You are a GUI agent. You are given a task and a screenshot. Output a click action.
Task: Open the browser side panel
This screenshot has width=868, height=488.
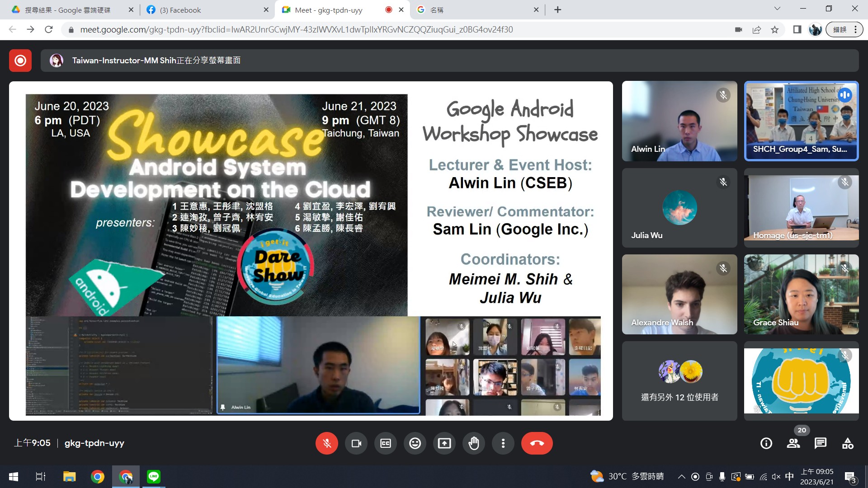pos(797,30)
